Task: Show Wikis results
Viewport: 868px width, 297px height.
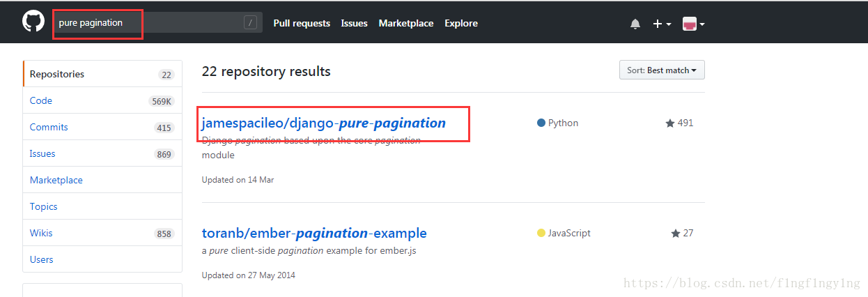Action: [102, 233]
